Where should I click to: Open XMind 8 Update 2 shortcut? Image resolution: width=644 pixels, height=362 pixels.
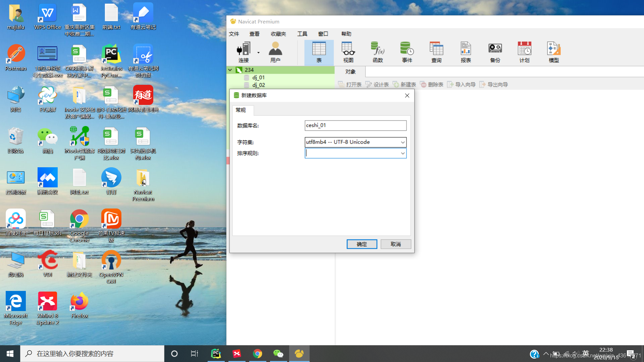tap(48, 308)
